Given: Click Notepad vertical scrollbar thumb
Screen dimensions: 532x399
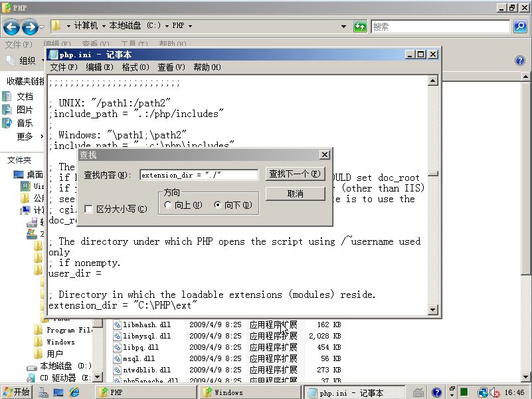Looking at the screenshot, I should (433, 174).
